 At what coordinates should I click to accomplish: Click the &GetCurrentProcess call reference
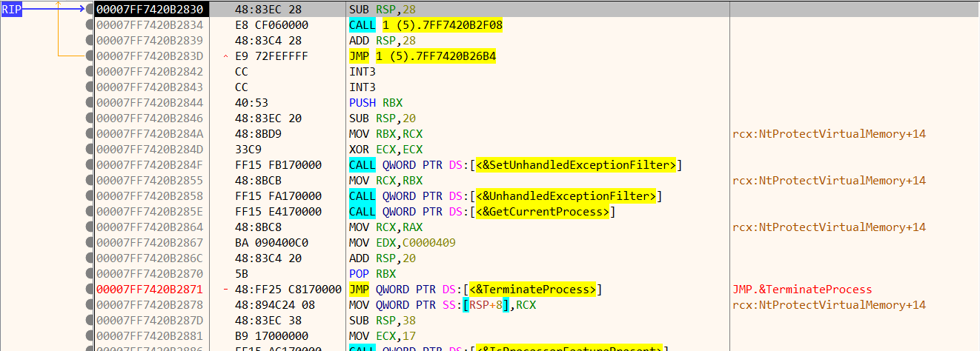(544, 212)
